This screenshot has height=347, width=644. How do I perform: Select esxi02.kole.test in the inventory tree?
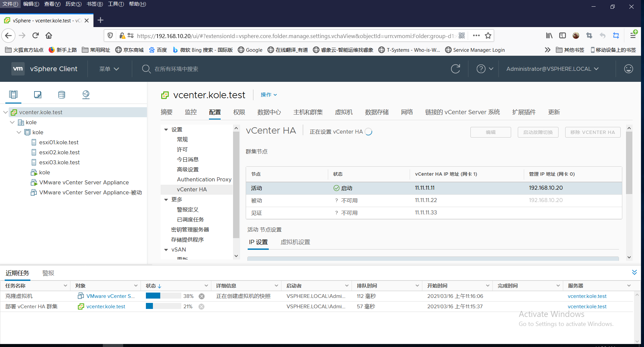point(59,152)
